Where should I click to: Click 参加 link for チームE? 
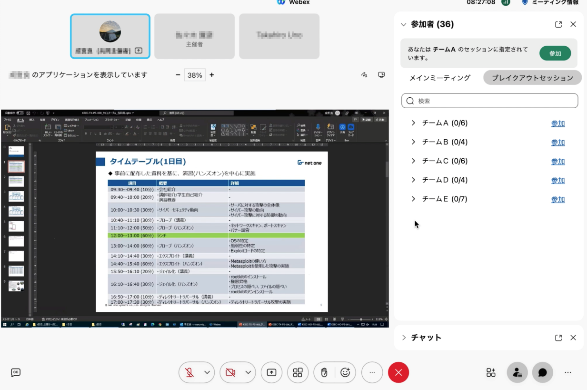point(558,199)
